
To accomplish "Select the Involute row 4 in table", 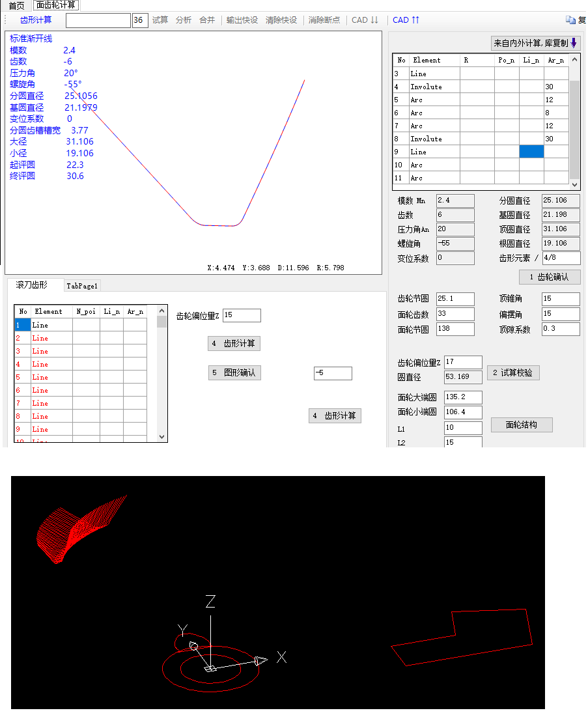I will pyautogui.click(x=426, y=87).
